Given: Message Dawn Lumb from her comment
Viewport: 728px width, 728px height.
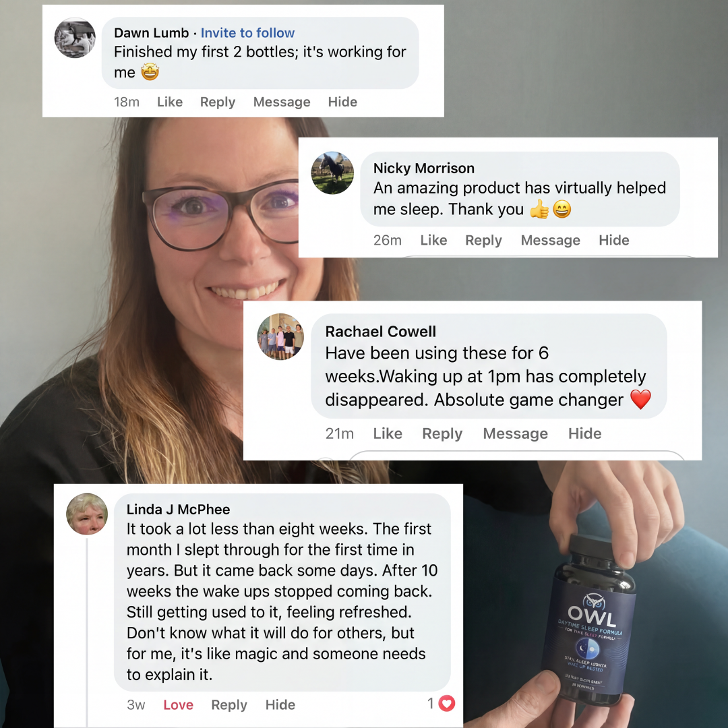Looking at the screenshot, I should 282,102.
